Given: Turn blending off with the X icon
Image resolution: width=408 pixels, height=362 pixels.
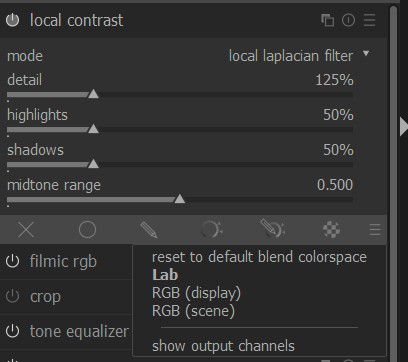Looking at the screenshot, I should (x=26, y=230).
